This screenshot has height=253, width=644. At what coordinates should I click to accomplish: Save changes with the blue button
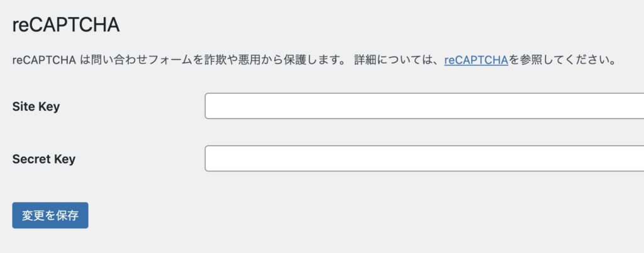tap(50, 215)
